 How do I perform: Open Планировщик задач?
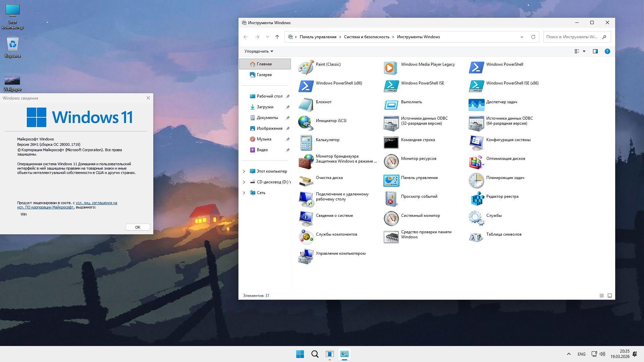click(506, 178)
